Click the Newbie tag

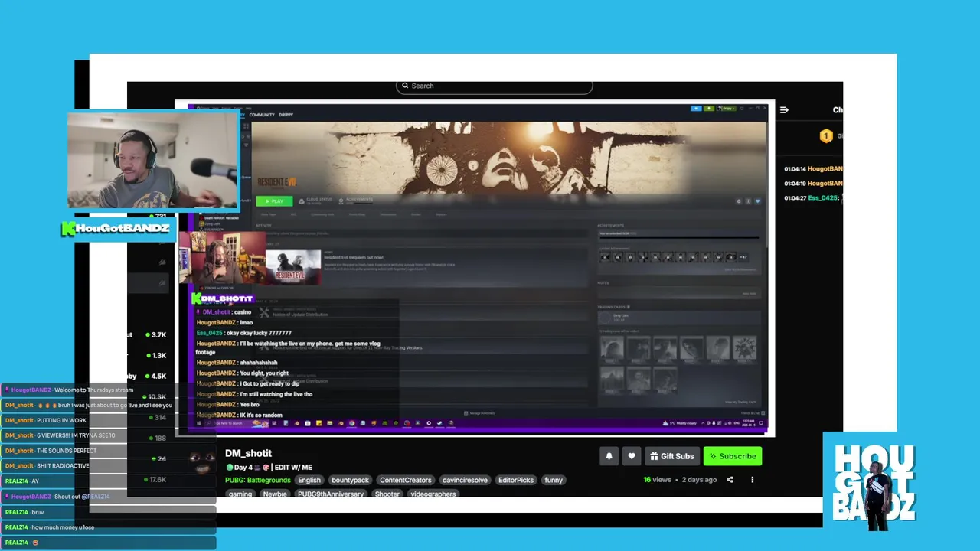click(x=275, y=494)
